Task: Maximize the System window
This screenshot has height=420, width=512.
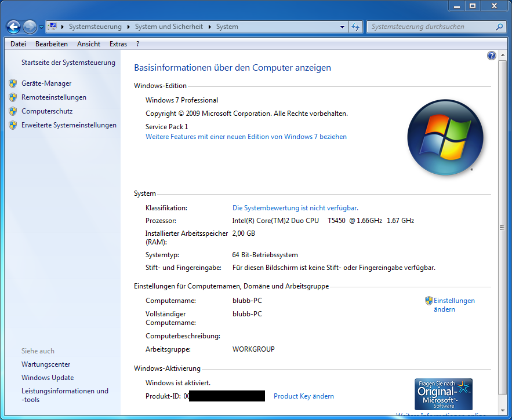Action: (473, 6)
